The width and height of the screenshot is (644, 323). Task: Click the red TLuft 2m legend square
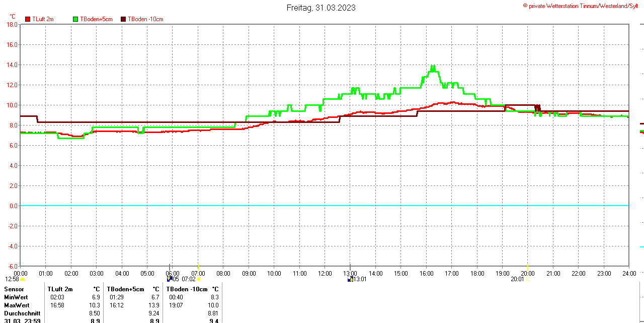click(28, 19)
